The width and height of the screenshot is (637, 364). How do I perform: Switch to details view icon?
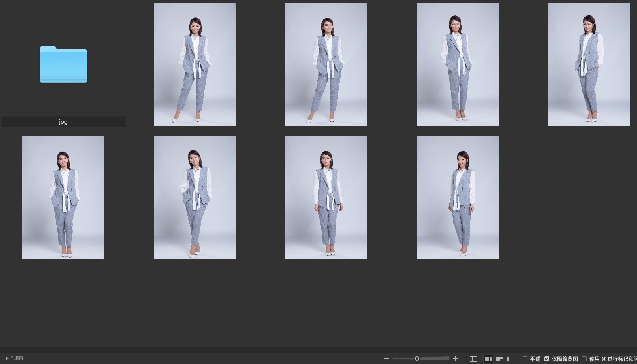[x=499, y=359]
